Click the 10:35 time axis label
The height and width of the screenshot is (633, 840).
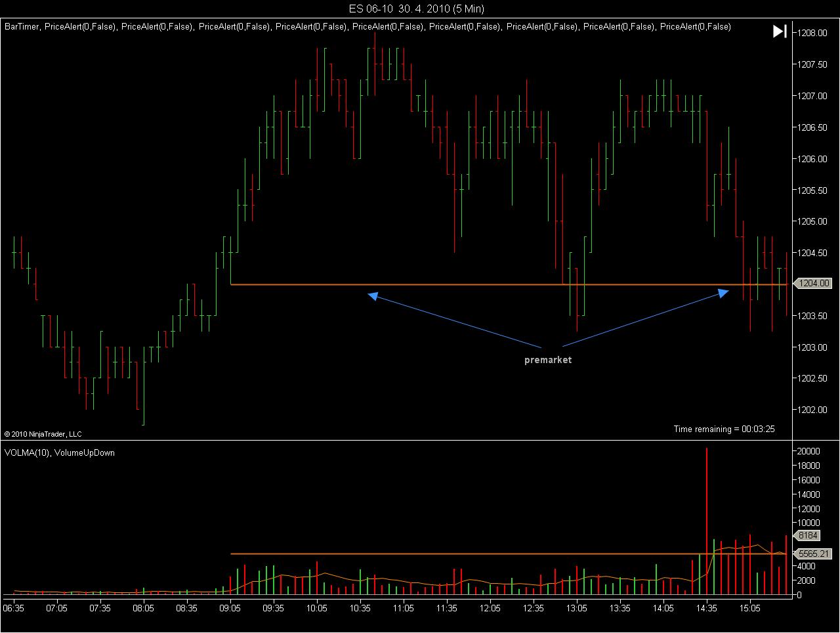(360, 609)
